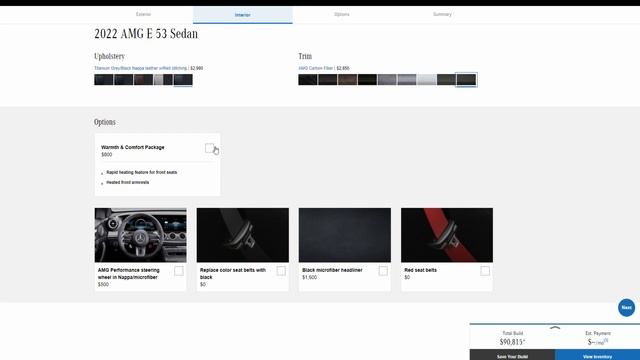Toggle the Red seat belts checkbox
Image resolution: width=640 pixels, height=360 pixels.
pos(485,271)
